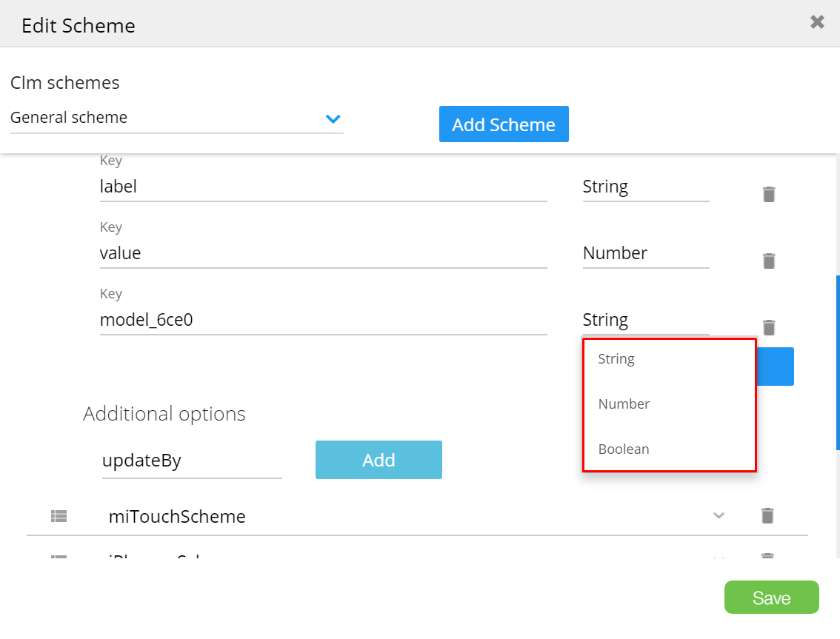Close the Edit Scheme dialog
The image size is (840, 639).
(x=817, y=22)
